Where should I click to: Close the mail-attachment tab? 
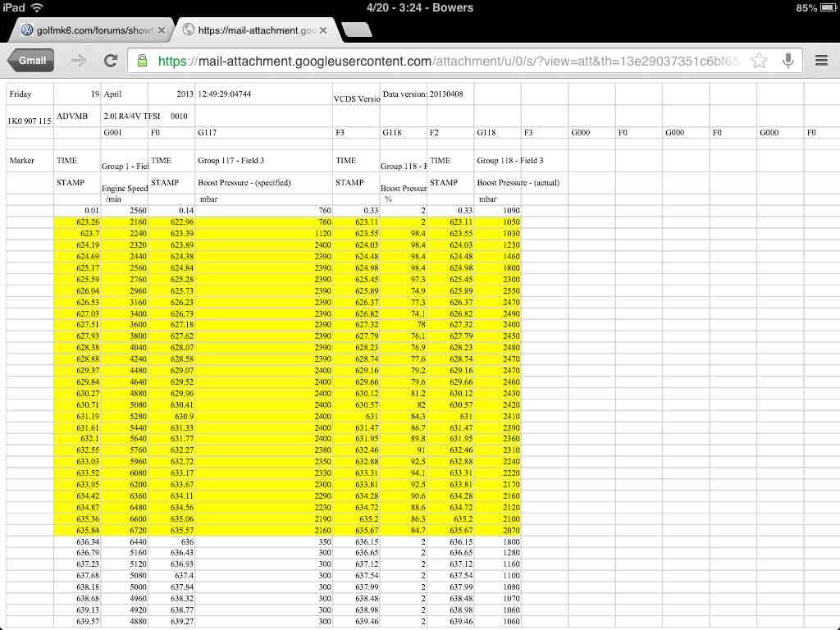click(x=323, y=30)
